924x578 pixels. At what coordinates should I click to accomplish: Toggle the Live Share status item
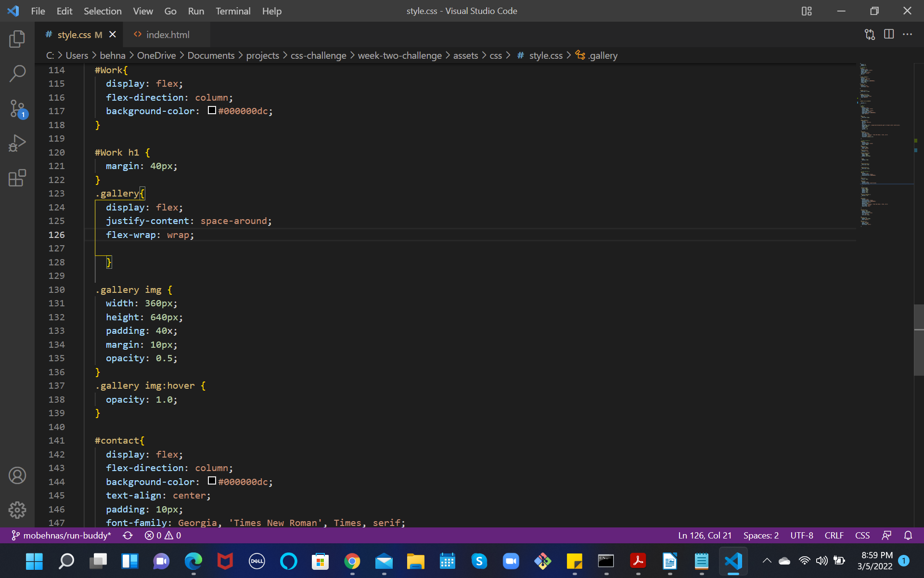(886, 535)
